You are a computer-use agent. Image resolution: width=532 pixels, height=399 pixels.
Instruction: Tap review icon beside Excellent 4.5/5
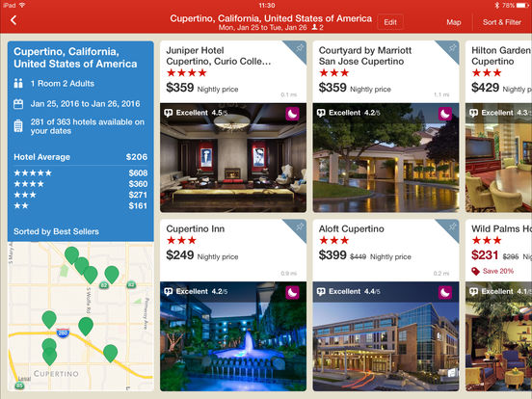(169, 113)
